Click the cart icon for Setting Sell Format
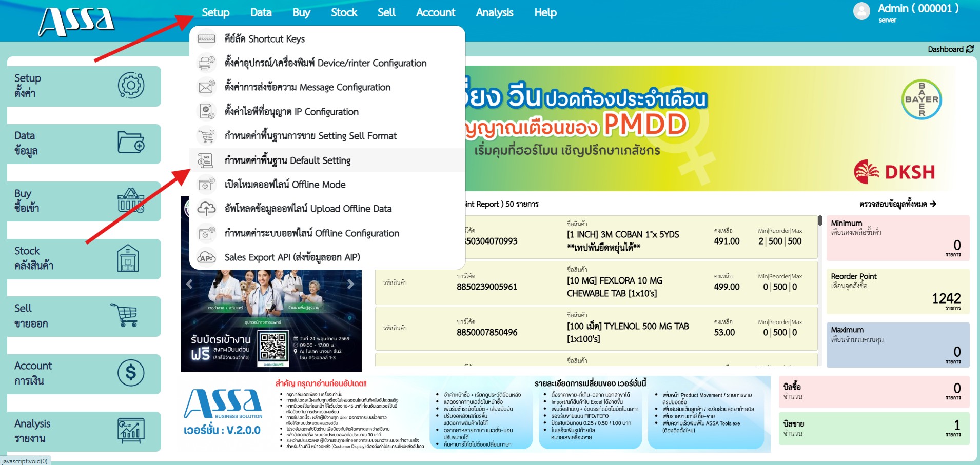The image size is (980, 465). [x=206, y=136]
